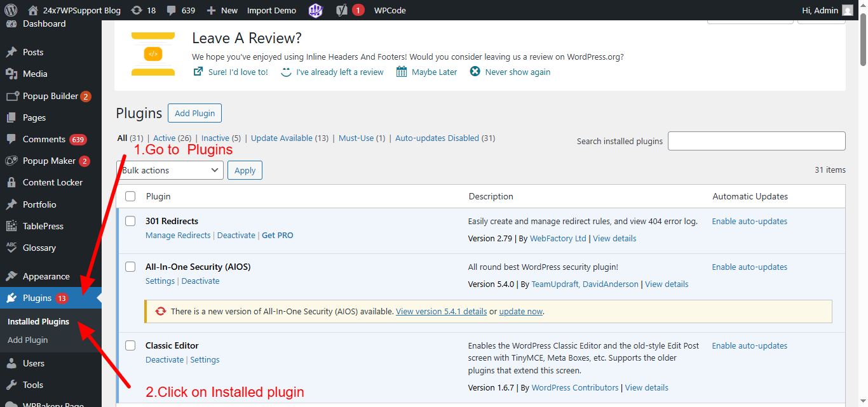The height and width of the screenshot is (407, 868).
Task: Click the calendar icon beside Maybe Later
Action: 402,72
